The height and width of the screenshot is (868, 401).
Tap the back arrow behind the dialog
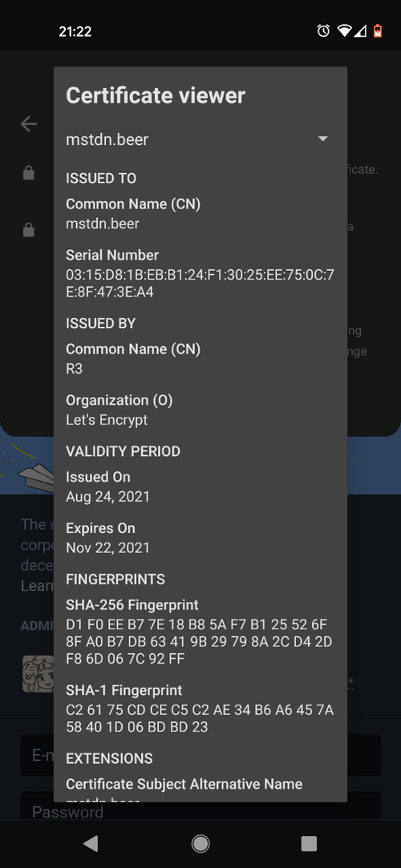(x=29, y=124)
